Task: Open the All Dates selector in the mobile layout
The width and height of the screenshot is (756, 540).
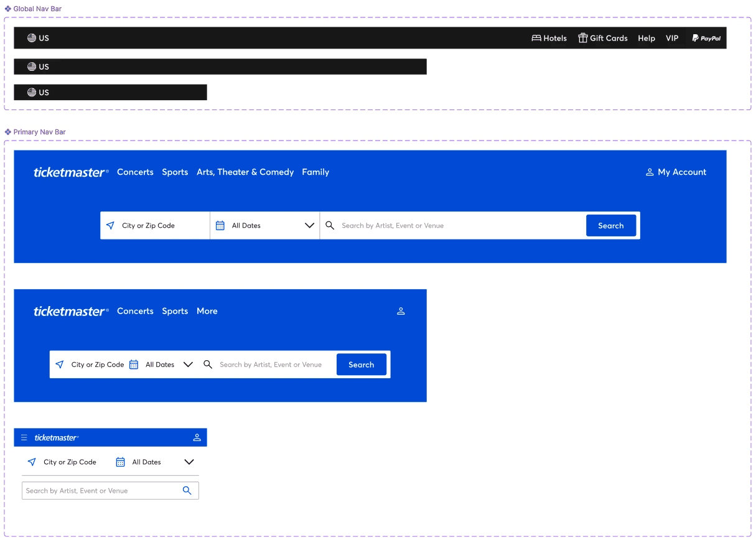Action: [x=156, y=462]
